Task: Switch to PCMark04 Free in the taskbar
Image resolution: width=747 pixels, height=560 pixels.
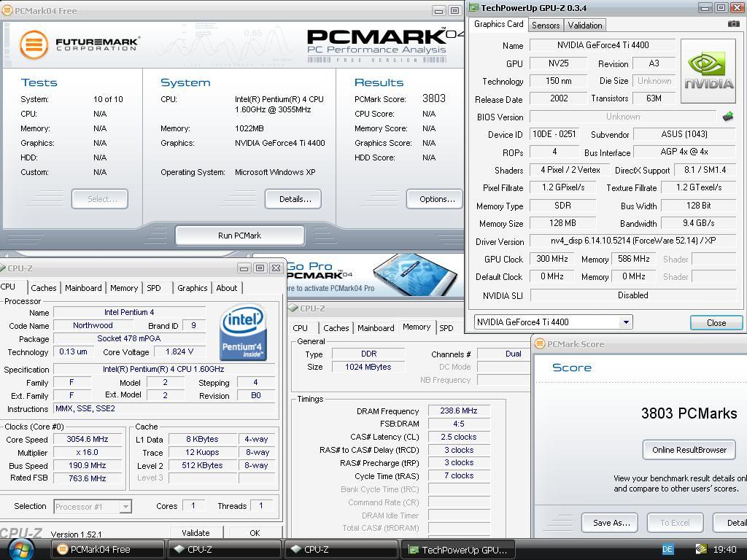Action: (108, 550)
